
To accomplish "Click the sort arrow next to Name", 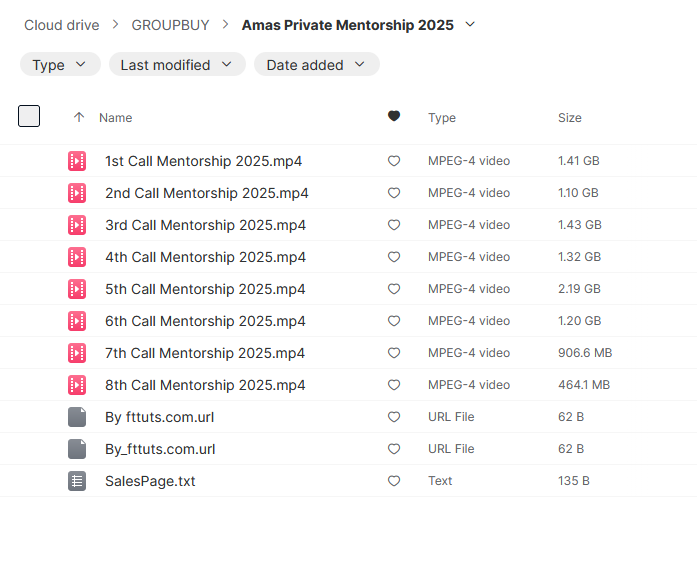I will [x=79, y=117].
